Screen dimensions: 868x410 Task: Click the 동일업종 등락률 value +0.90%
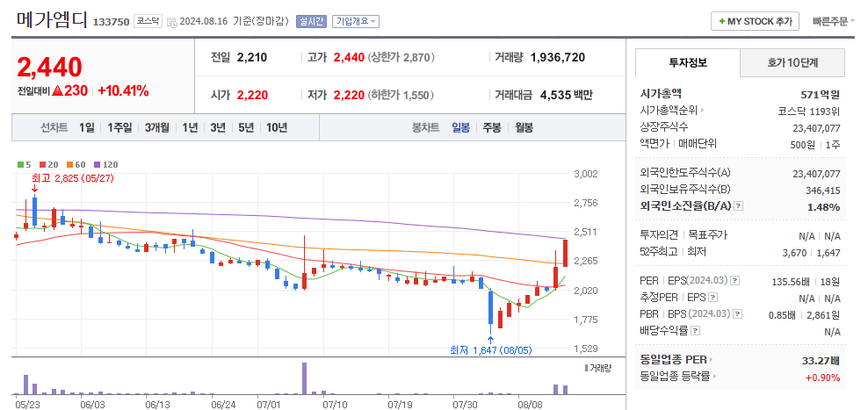[x=822, y=378]
